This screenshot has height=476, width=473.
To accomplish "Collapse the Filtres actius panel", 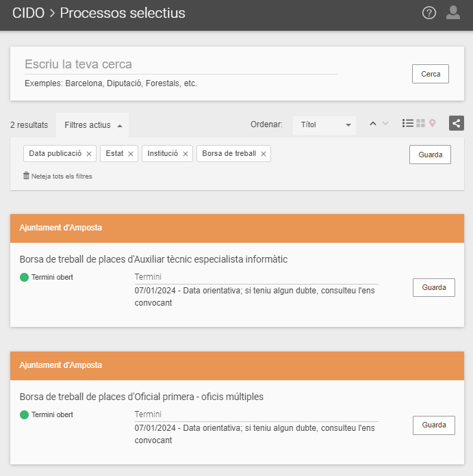I will click(92, 125).
